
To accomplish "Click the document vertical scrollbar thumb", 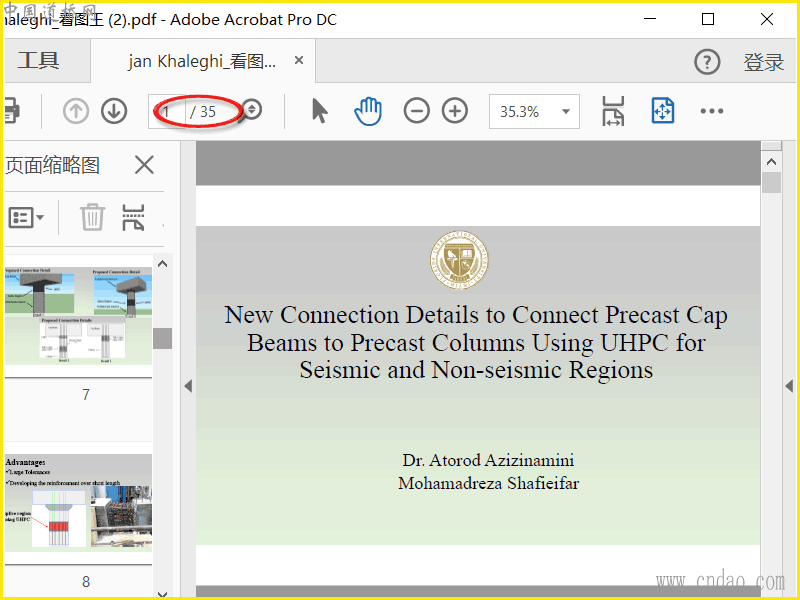I will point(771,183).
